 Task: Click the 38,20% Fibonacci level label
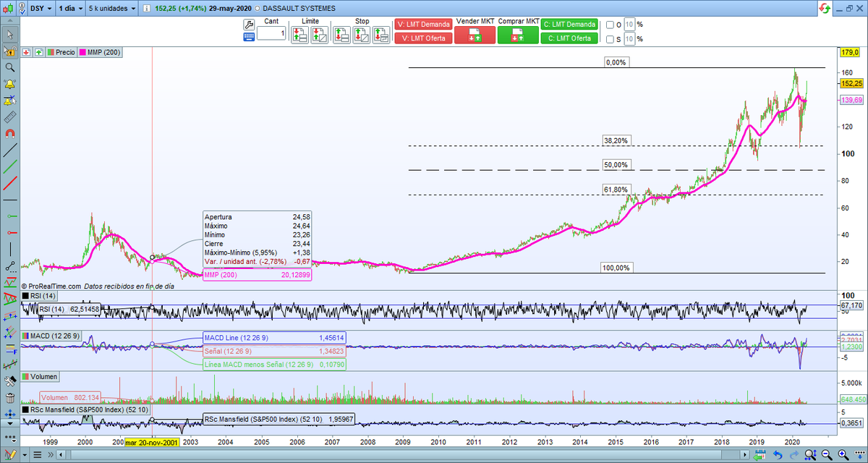(x=615, y=140)
